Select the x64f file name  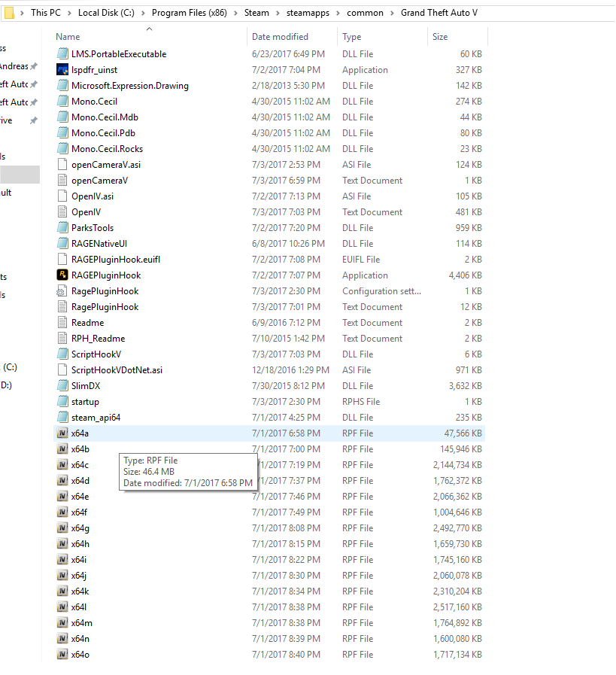[79, 512]
